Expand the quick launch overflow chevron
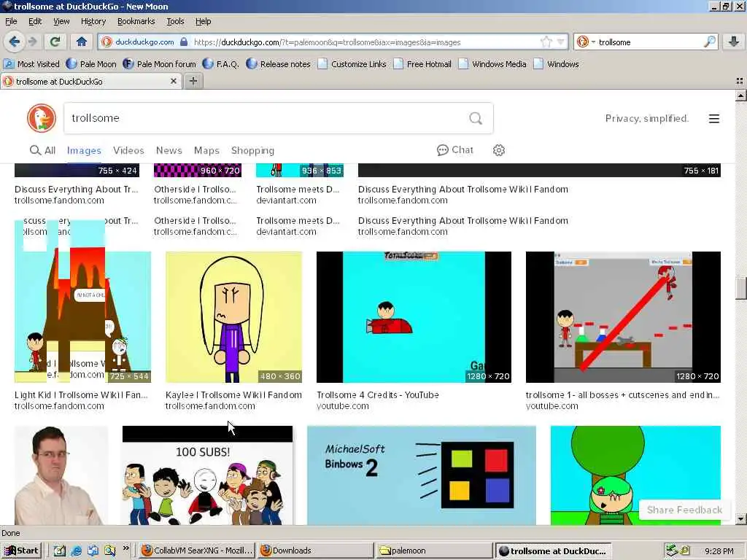Viewport: 747px width, 560px height. [x=125, y=548]
